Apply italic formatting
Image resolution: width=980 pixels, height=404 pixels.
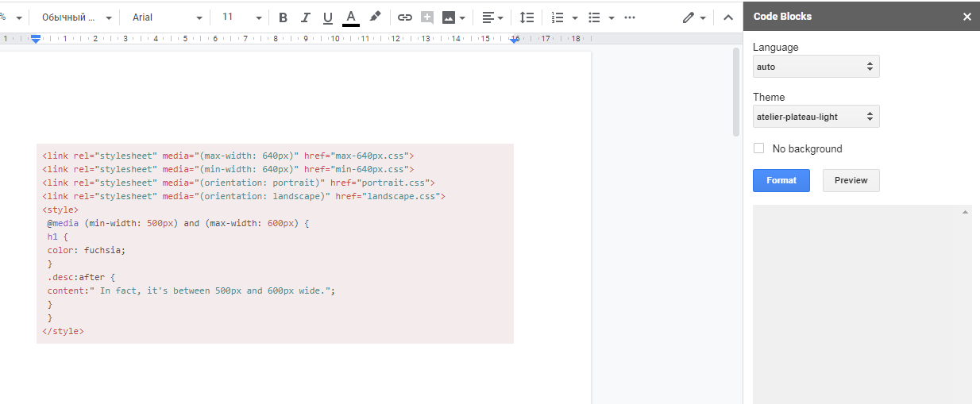305,17
